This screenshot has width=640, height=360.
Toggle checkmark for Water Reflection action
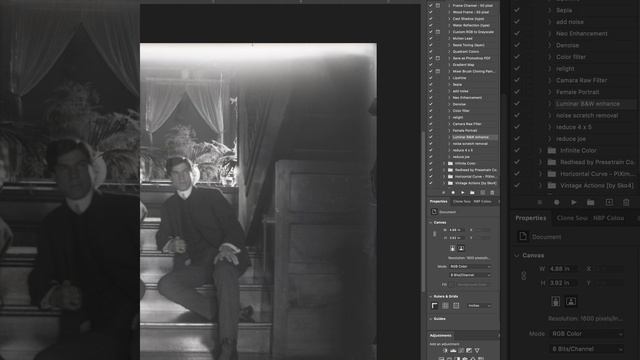coord(430,25)
